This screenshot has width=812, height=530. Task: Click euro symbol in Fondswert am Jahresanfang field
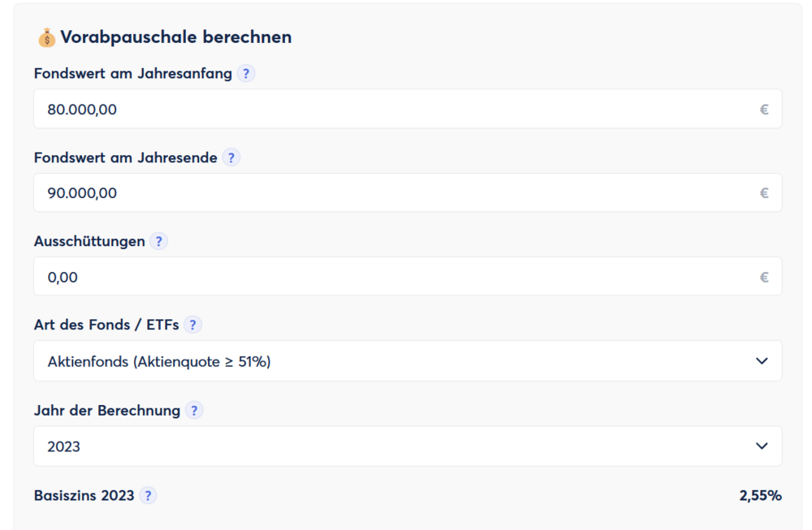click(764, 110)
